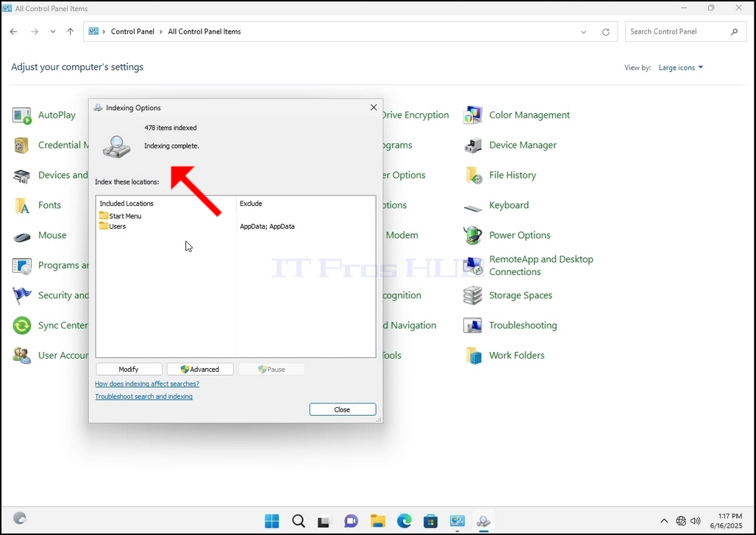The width and height of the screenshot is (756, 535).
Task: Open File Explorer from taskbar
Action: coord(378,521)
